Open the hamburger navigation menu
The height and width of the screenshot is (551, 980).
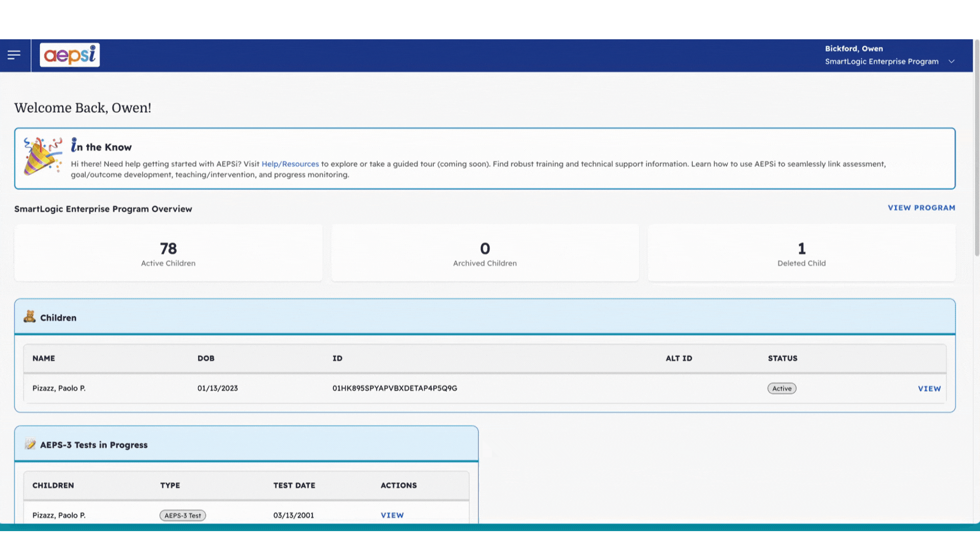pos(14,55)
